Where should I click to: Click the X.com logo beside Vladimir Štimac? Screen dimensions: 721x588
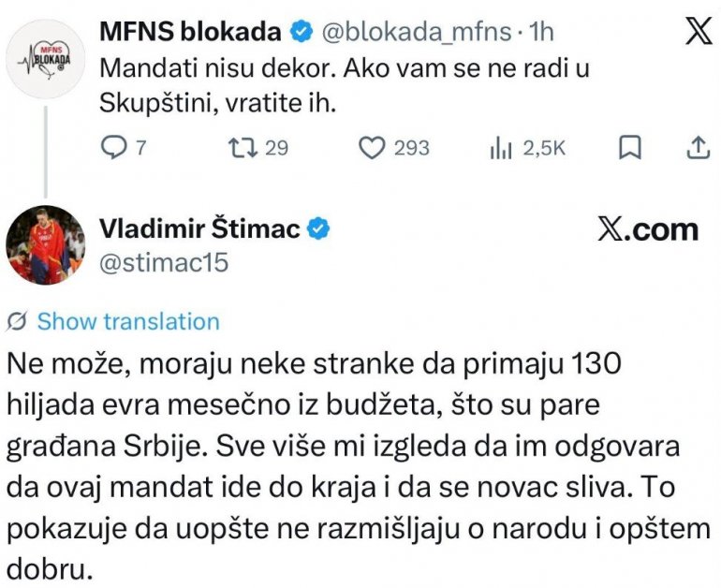648,229
